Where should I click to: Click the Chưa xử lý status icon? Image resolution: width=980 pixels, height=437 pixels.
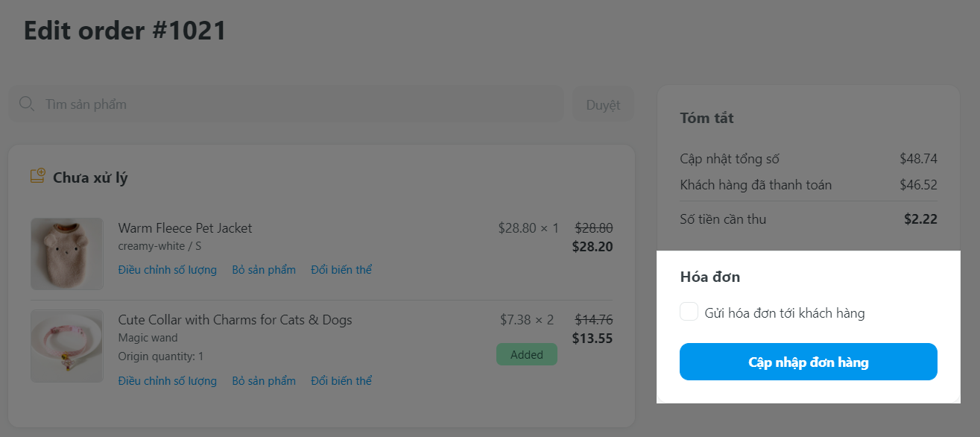click(37, 177)
